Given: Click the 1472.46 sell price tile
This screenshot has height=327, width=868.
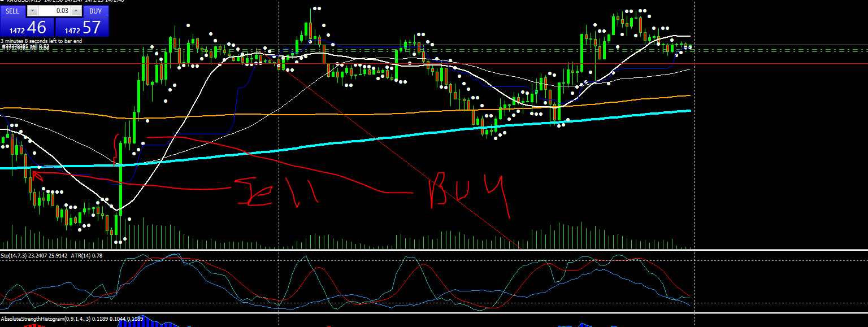Looking at the screenshot, I should click(x=27, y=27).
